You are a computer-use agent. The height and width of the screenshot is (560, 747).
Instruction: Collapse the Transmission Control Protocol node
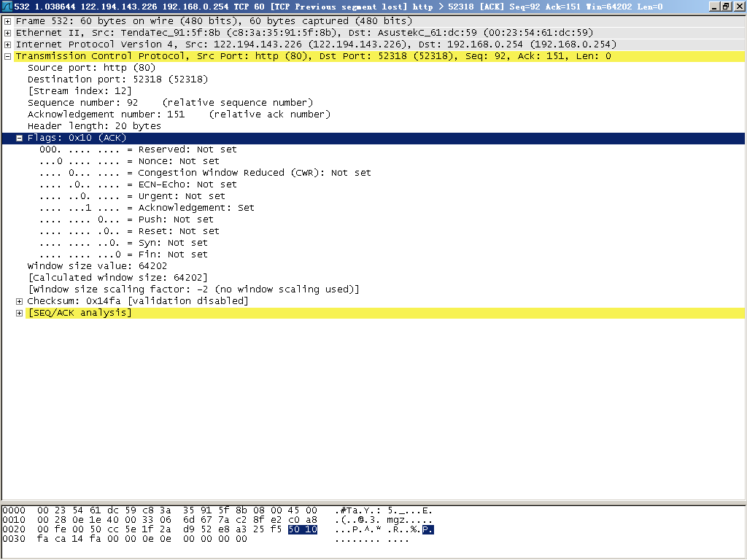pos(7,56)
